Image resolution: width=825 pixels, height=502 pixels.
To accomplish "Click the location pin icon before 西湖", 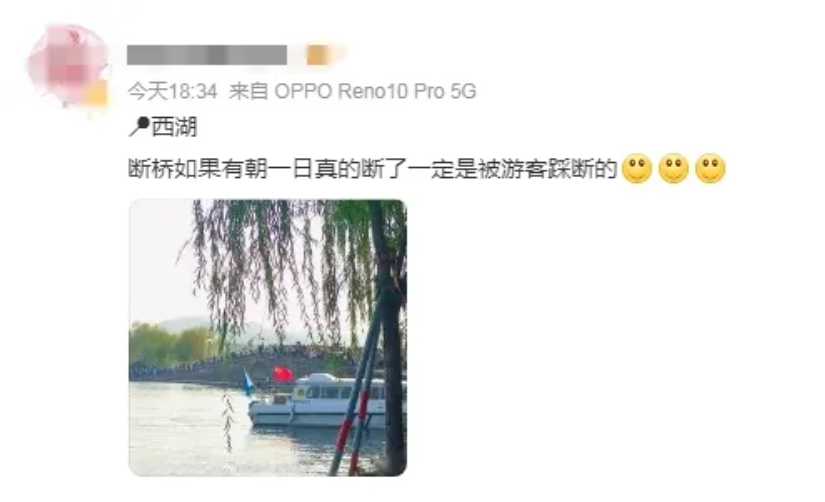I will coord(139,127).
